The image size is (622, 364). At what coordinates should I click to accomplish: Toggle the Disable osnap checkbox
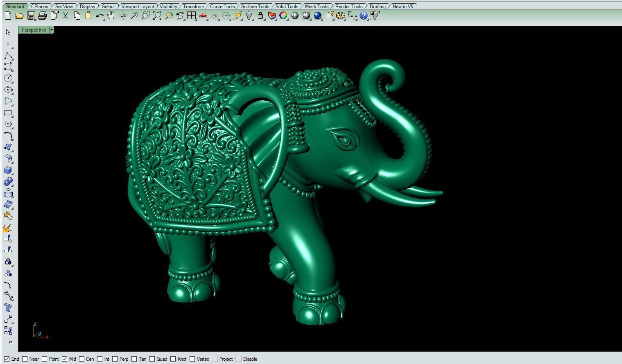click(x=238, y=359)
